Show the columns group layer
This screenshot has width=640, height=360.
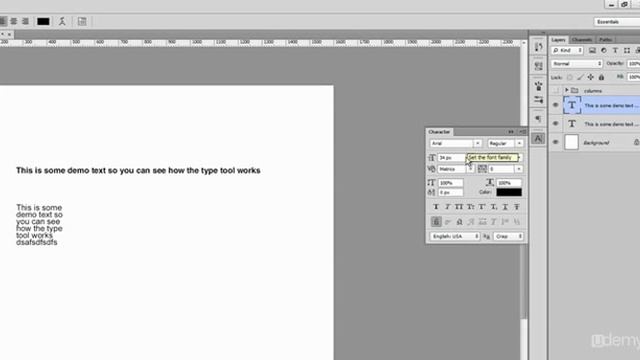coord(556,90)
